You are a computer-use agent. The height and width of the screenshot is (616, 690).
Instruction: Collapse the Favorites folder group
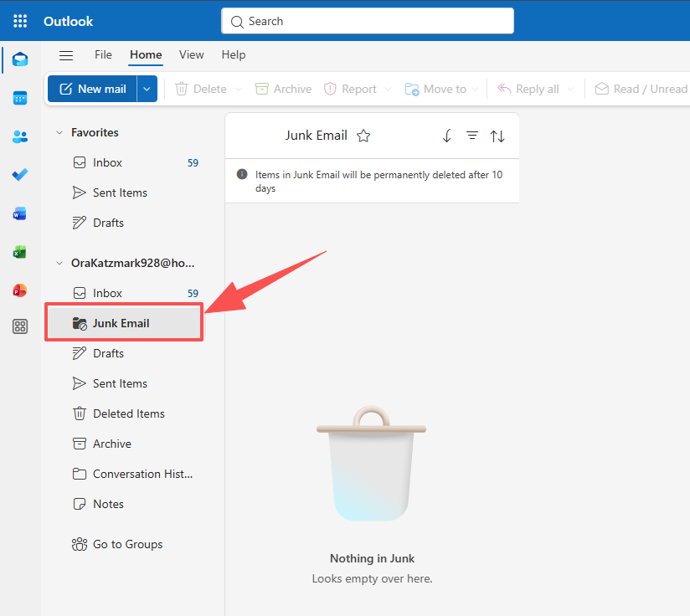tap(59, 132)
